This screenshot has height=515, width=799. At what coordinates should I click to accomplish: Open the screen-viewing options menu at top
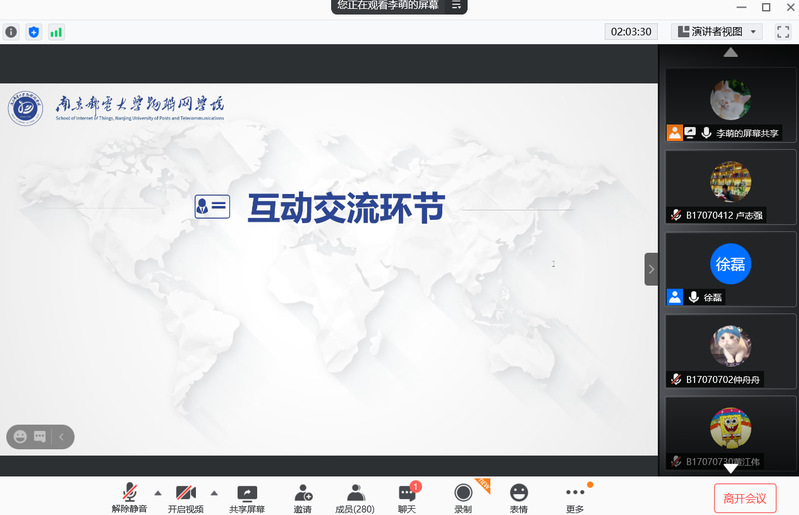pyautogui.click(x=457, y=6)
